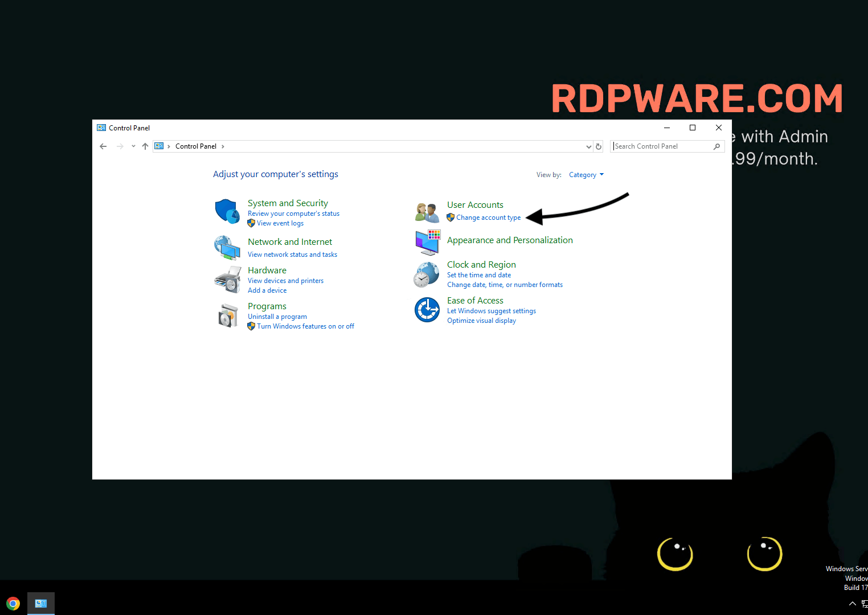Expand the chevron after Control Panel breadcrumb

[x=223, y=146]
